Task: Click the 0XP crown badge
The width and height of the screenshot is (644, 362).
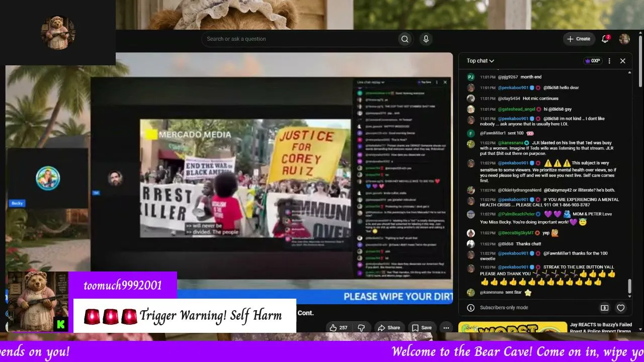Action: pyautogui.click(x=592, y=61)
